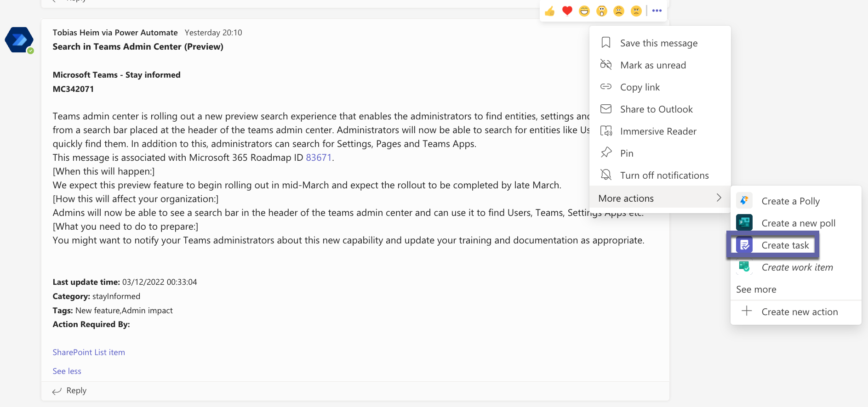Viewport: 868px width, 407px height.
Task: Click Reply under the message
Action: point(76,390)
